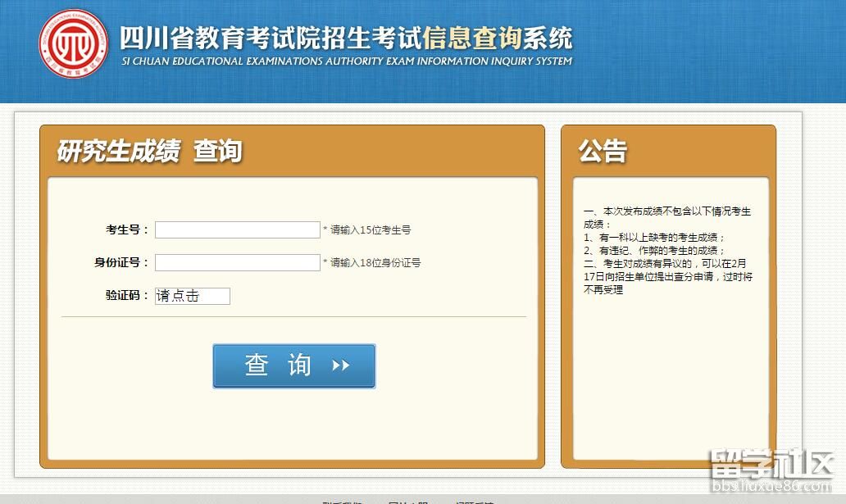
Task: Focus the 考生号 input field
Action: coord(237,230)
